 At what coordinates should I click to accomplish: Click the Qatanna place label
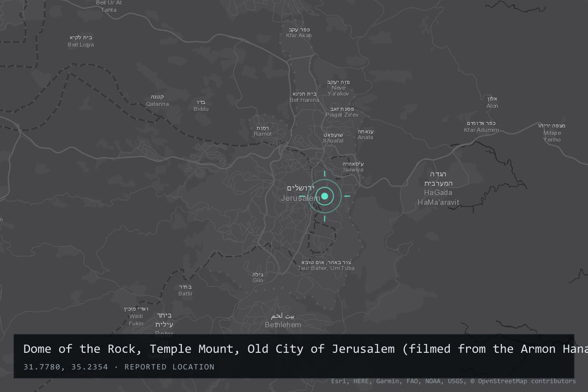pyautogui.click(x=157, y=100)
